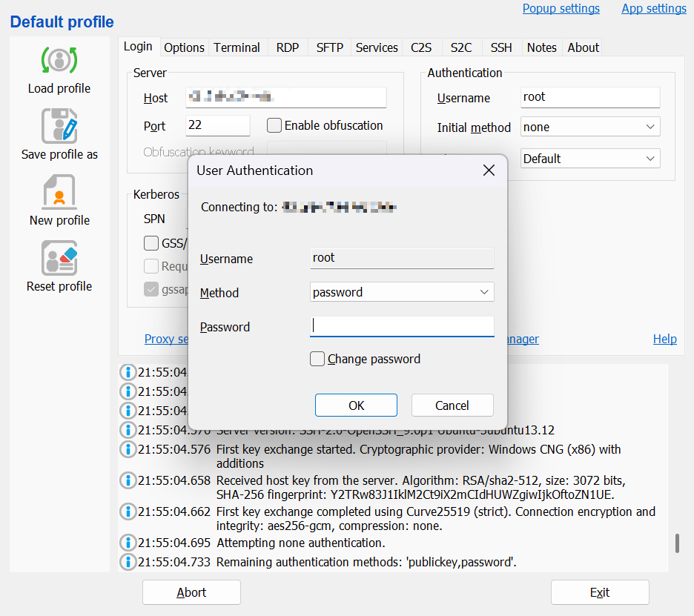The height and width of the screenshot is (616, 694).
Task: Switch to the SSH tab
Action: point(501,47)
